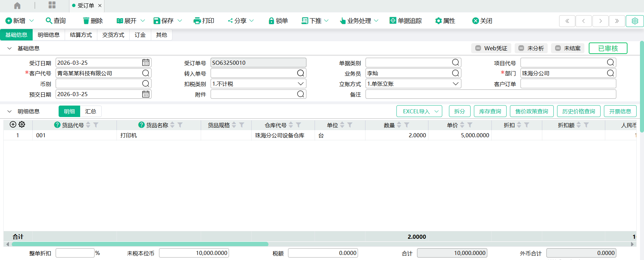This screenshot has height=260, width=644.
Task: Open the grid apps menu icon
Action: pos(52,5)
